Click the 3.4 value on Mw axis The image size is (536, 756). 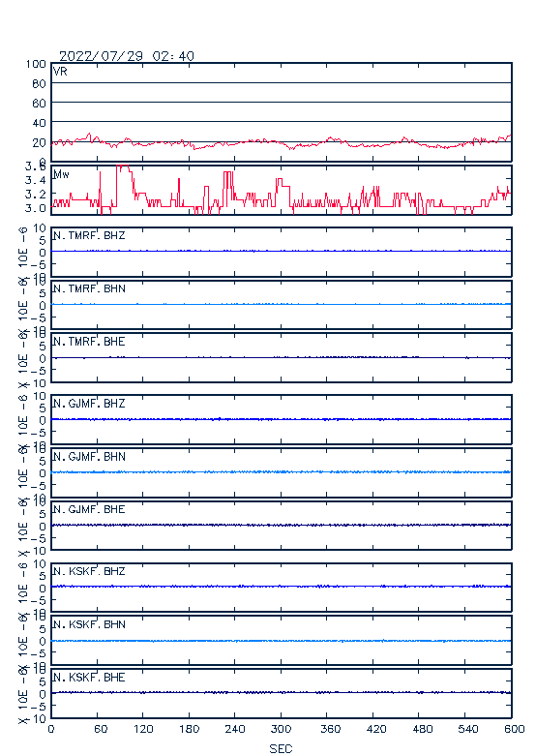tap(36, 180)
